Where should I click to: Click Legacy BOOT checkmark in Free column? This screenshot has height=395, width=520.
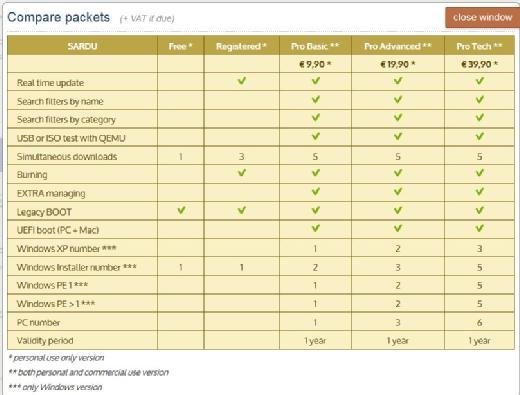point(181,210)
